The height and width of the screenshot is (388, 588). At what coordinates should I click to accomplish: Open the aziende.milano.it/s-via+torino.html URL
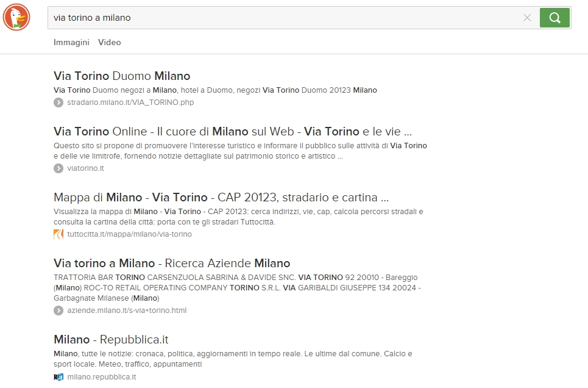click(x=127, y=311)
